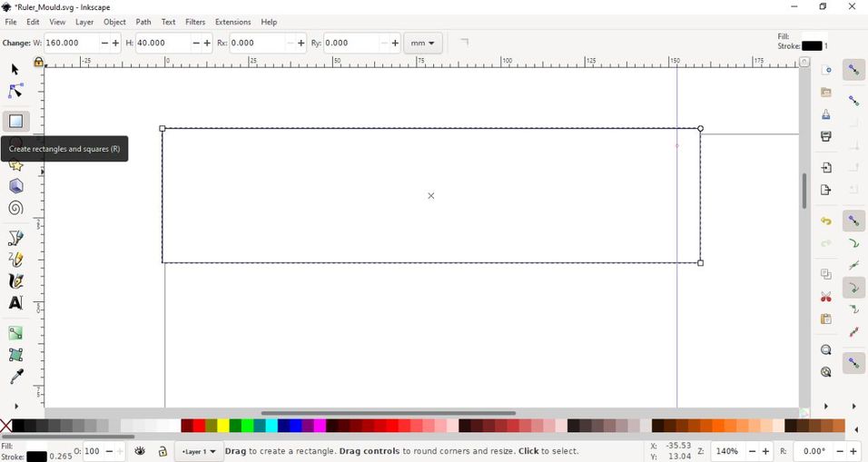868x462 pixels.
Task: Click the no-paint X swatch
Action: tap(5, 426)
